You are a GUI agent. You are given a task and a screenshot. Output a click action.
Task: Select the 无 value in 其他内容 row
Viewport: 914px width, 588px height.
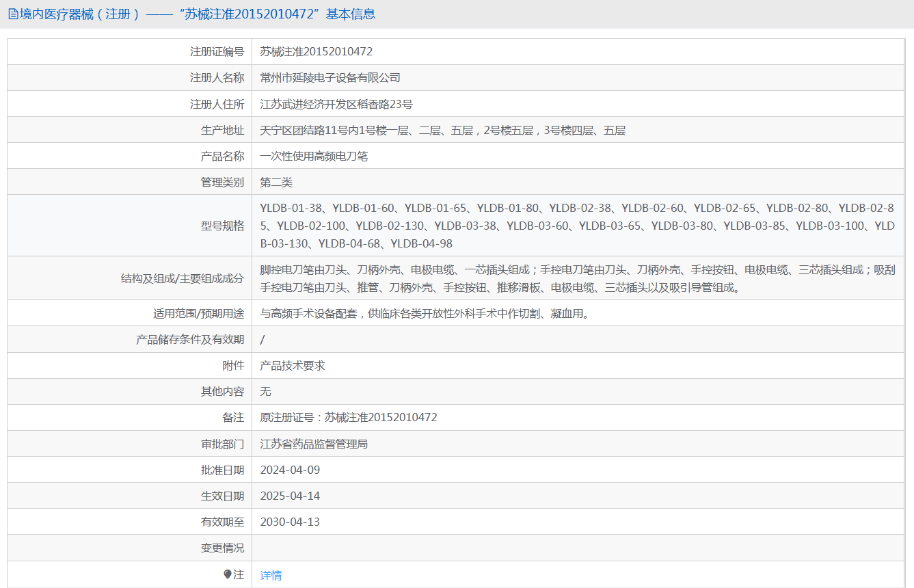pos(266,392)
